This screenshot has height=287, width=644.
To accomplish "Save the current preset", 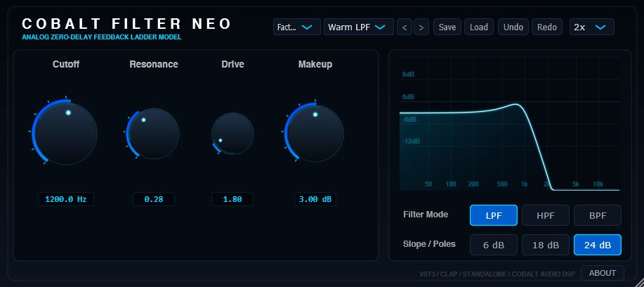I will pos(447,27).
